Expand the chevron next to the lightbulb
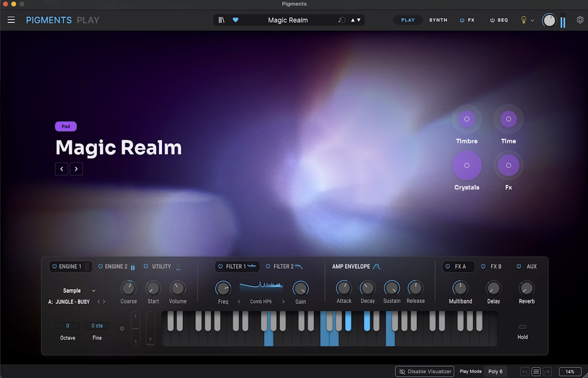588x378 pixels. click(x=532, y=20)
